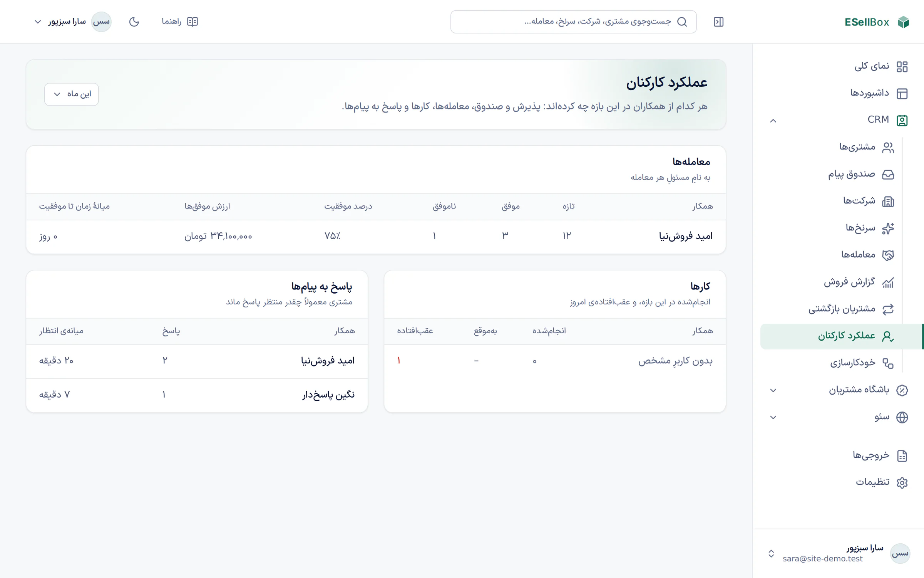
Task: Click the خودکارسازی workflow icon
Action: coord(888,363)
